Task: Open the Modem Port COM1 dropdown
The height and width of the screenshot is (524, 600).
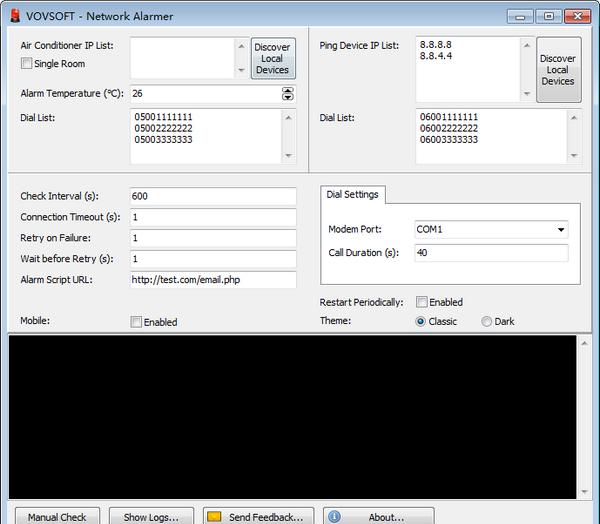Action: (x=561, y=230)
